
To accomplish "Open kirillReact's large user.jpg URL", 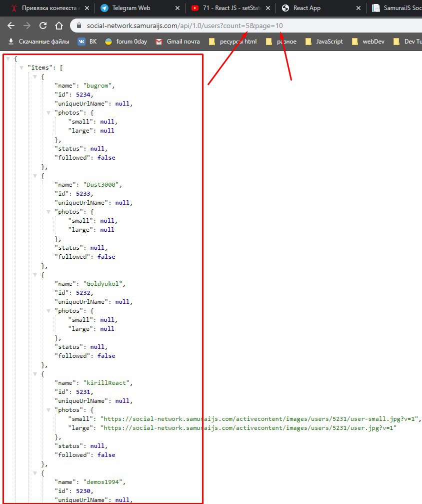I will (248, 428).
